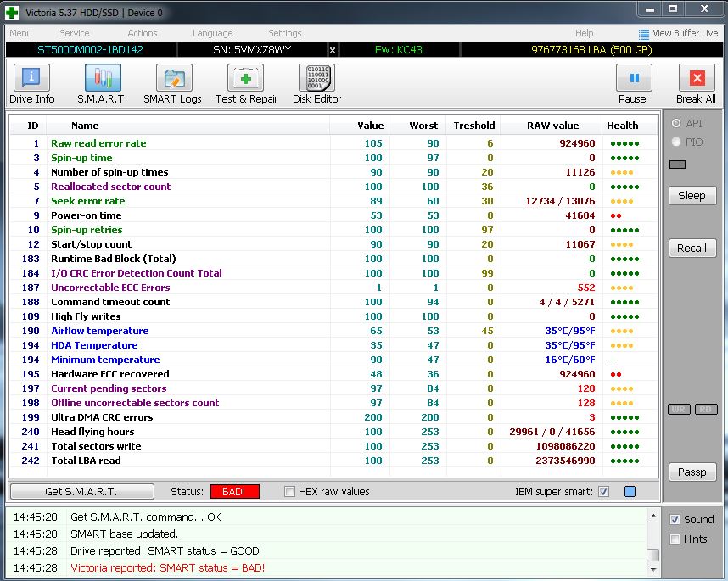
Task: Enable the Hints checkbox
Action: [x=675, y=539]
